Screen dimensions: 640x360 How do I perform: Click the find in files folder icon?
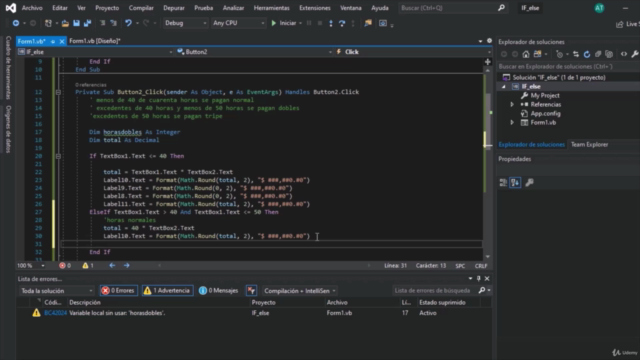coord(368,23)
